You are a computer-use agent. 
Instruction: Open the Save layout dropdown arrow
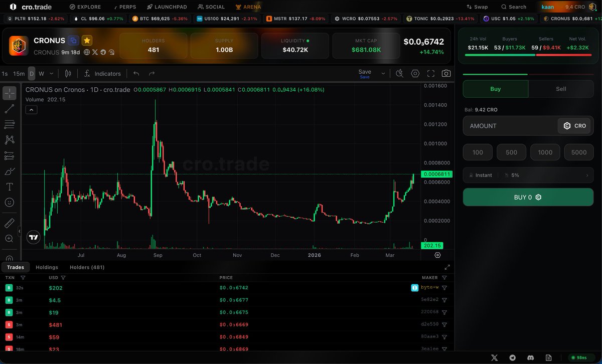click(x=383, y=73)
